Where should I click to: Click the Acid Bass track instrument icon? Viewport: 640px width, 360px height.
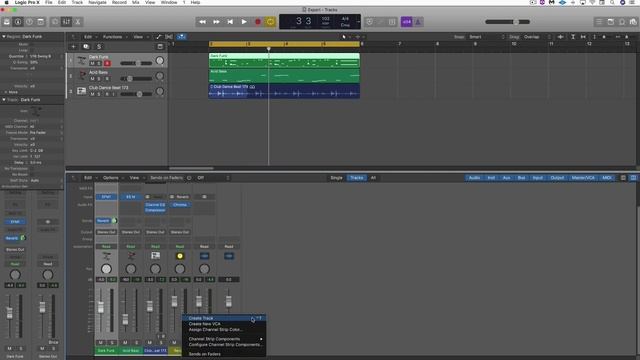[x=82, y=75]
